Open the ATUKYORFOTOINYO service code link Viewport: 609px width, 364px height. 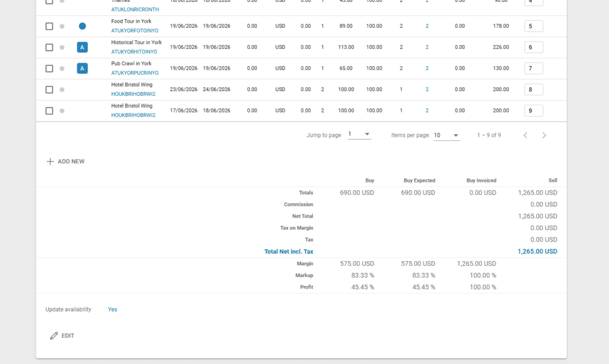click(134, 30)
